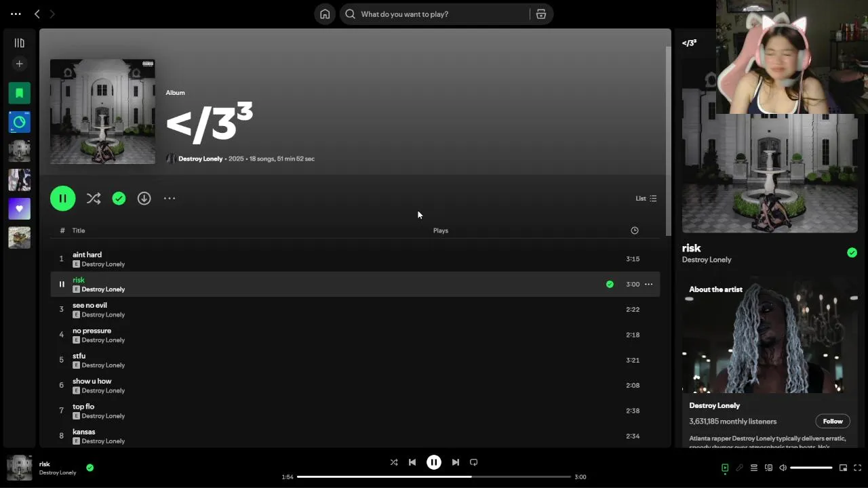Viewport: 868px width, 488px height.
Task: Select track 'top flo'
Action: [x=355, y=411]
